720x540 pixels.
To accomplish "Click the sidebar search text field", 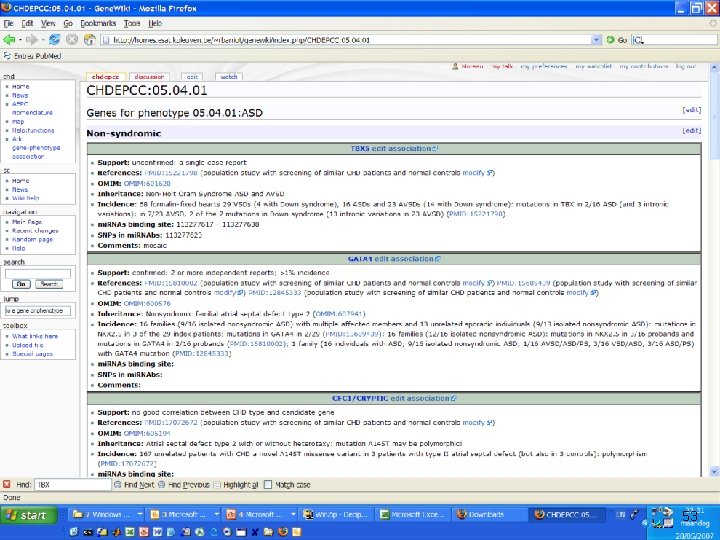I will pos(38,274).
